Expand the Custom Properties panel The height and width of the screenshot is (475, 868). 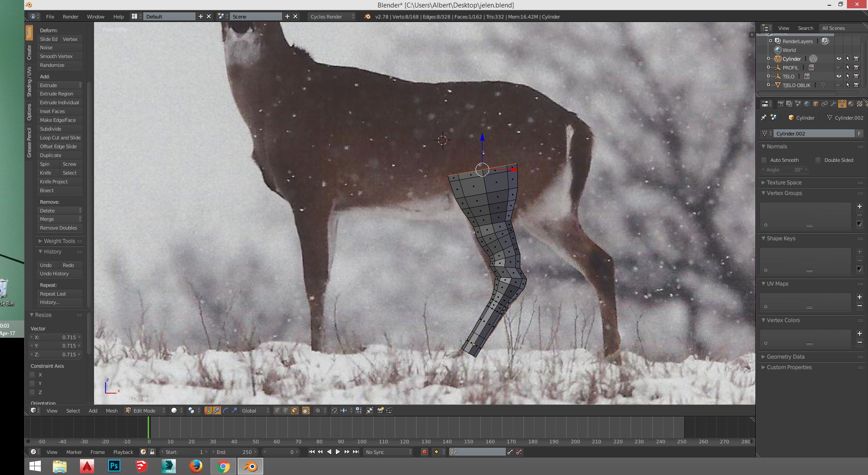coord(789,367)
